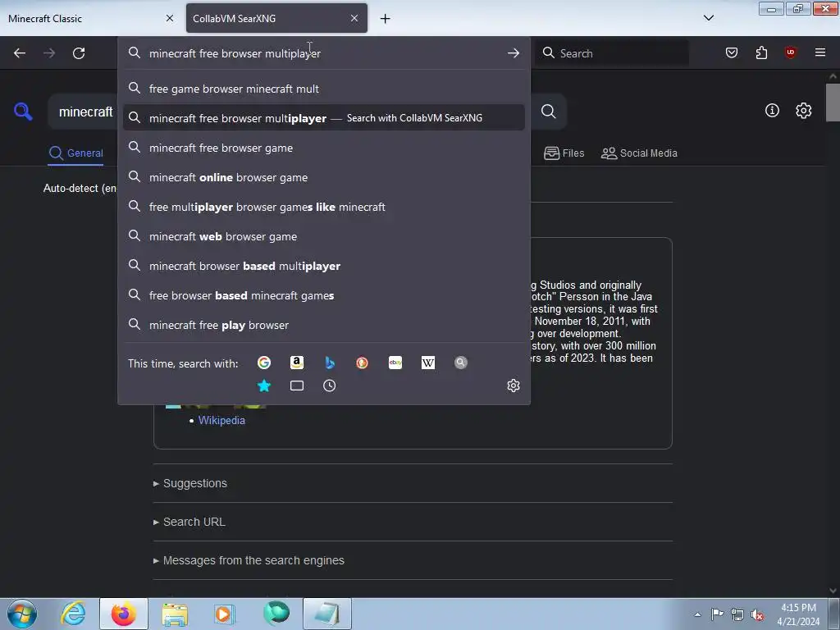Image resolution: width=840 pixels, height=630 pixels.
Task: Click SearXNG magnifier submit button
Action: [x=549, y=112]
